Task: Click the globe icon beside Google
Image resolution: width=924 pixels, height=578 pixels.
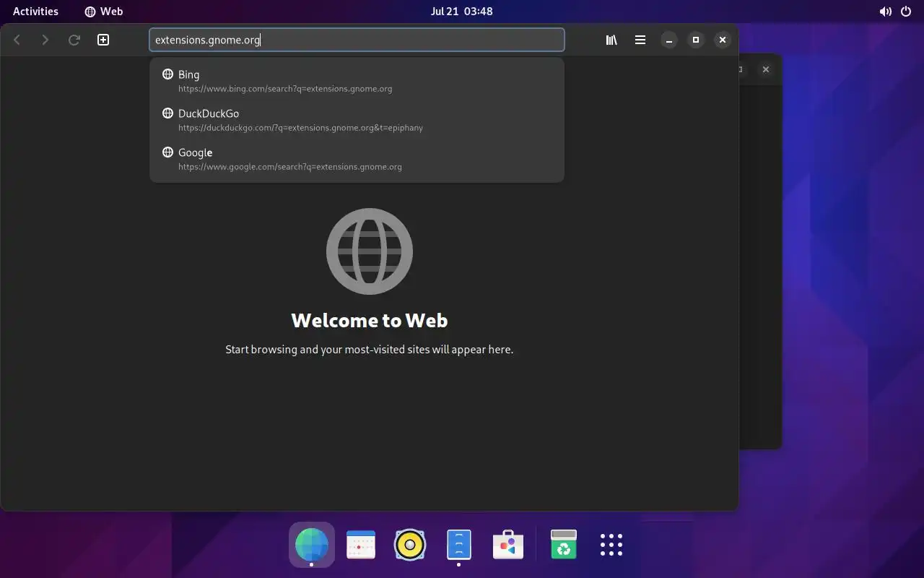Action: click(x=167, y=152)
